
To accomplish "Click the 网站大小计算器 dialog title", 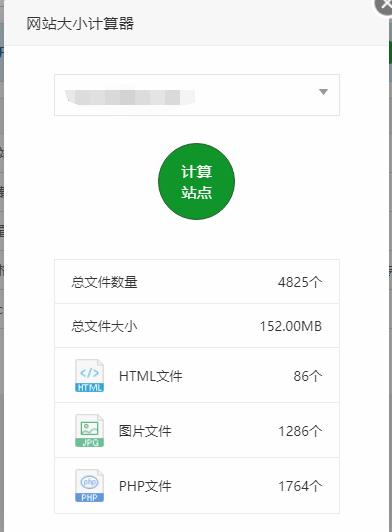I will tap(80, 24).
